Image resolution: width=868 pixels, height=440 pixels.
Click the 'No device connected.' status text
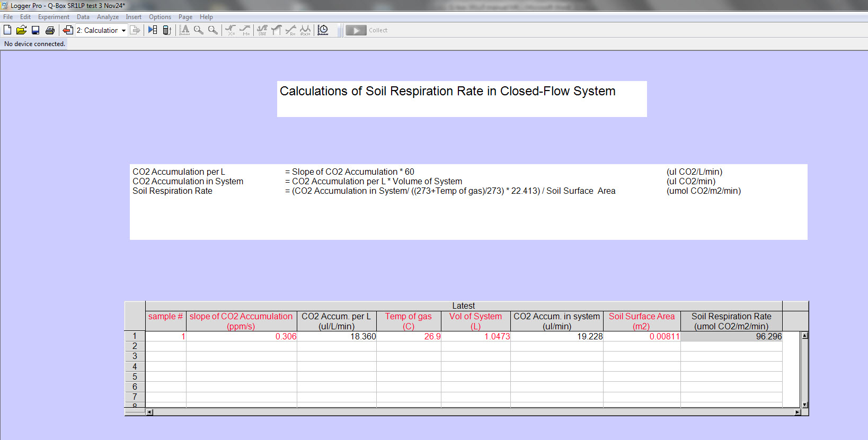tap(35, 44)
